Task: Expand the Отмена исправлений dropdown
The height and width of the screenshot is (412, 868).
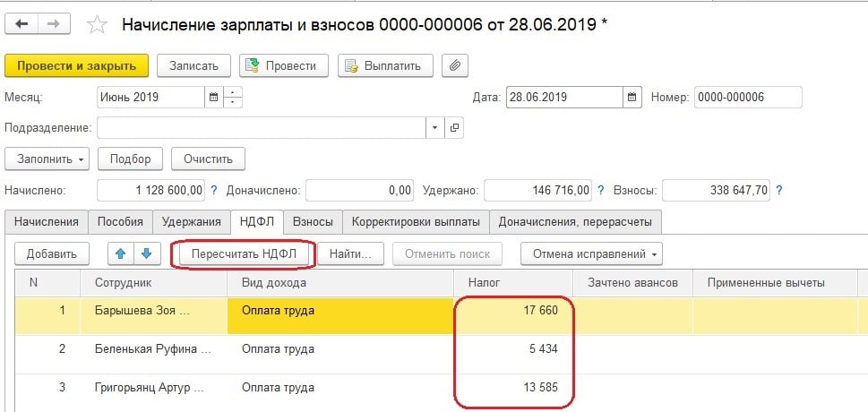Action: (x=592, y=254)
